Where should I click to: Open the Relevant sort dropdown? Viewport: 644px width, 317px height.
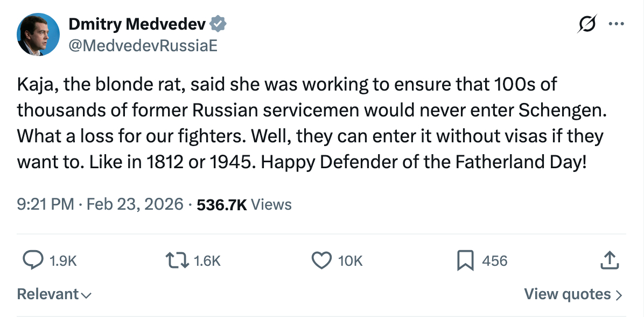pyautogui.click(x=54, y=294)
